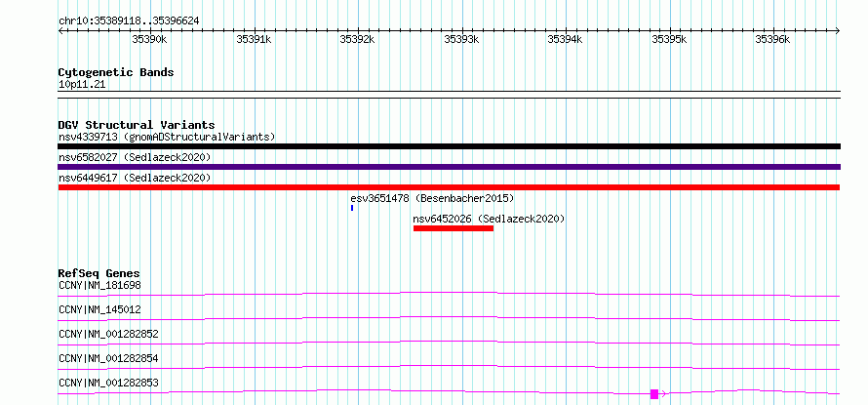
Task: Open nsv6449617 Sedlazeck2020 variant label
Action: (x=135, y=178)
